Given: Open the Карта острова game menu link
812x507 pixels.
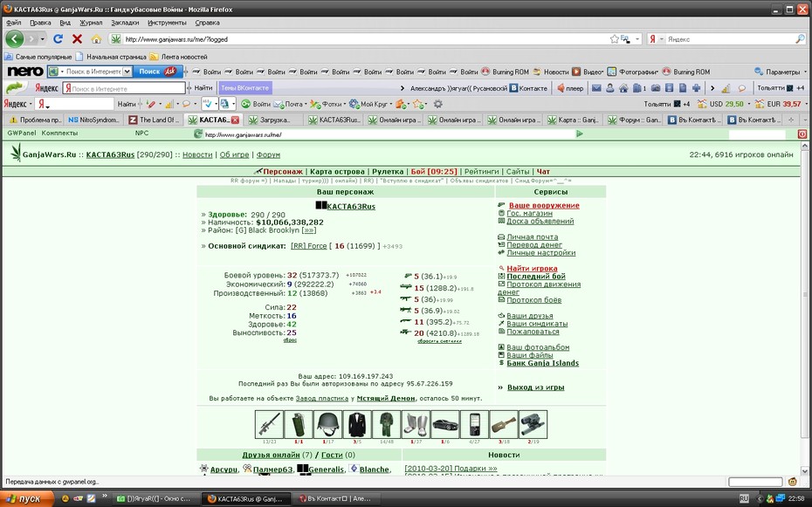Looking at the screenshot, I should click(x=337, y=172).
